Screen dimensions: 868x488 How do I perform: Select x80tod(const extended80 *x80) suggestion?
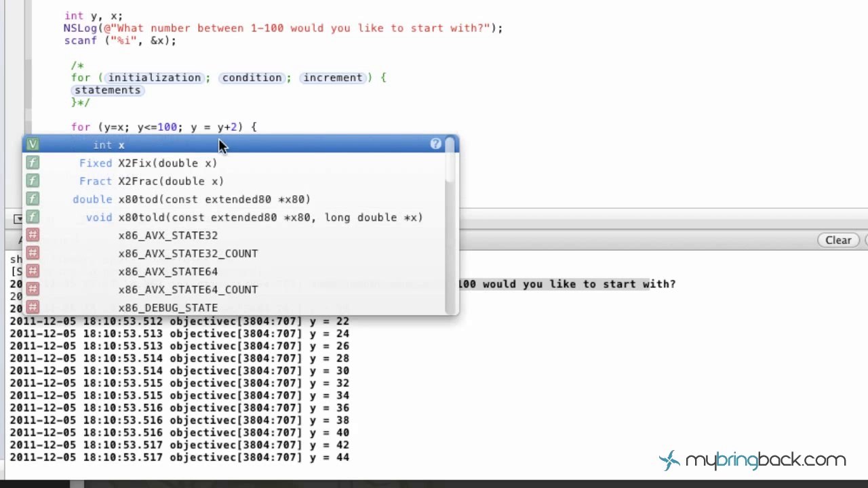click(234, 199)
